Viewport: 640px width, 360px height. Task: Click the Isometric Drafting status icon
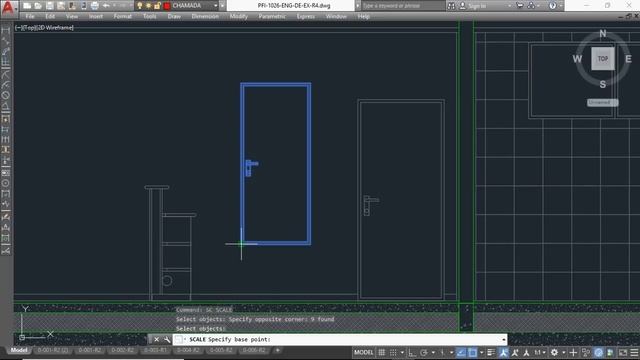[x=442, y=352]
